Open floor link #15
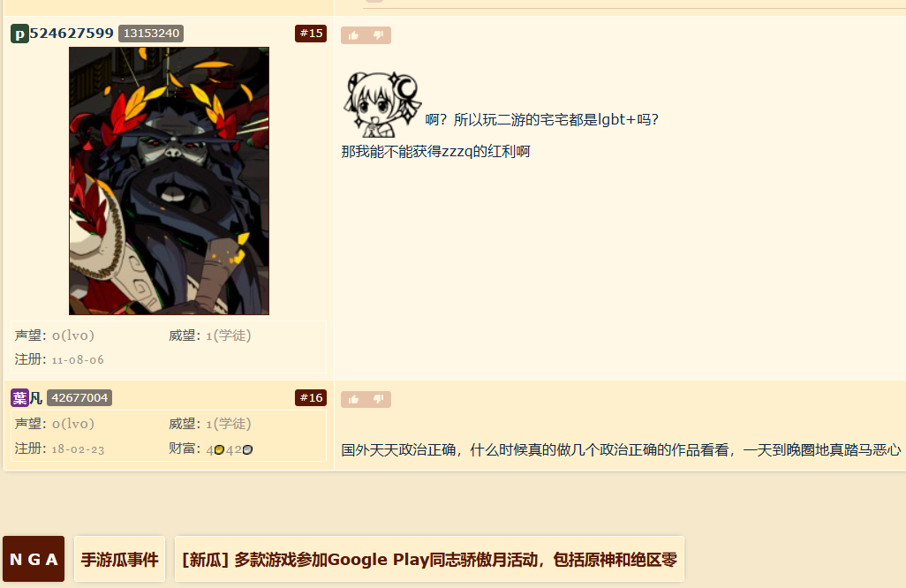Screen dimensions: 906x588 point(311,34)
